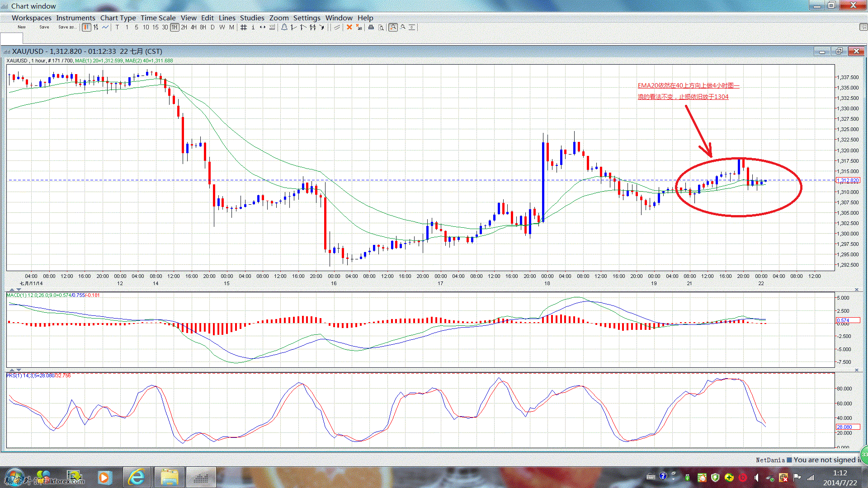Select the second line drawing tool icon

coord(303,27)
